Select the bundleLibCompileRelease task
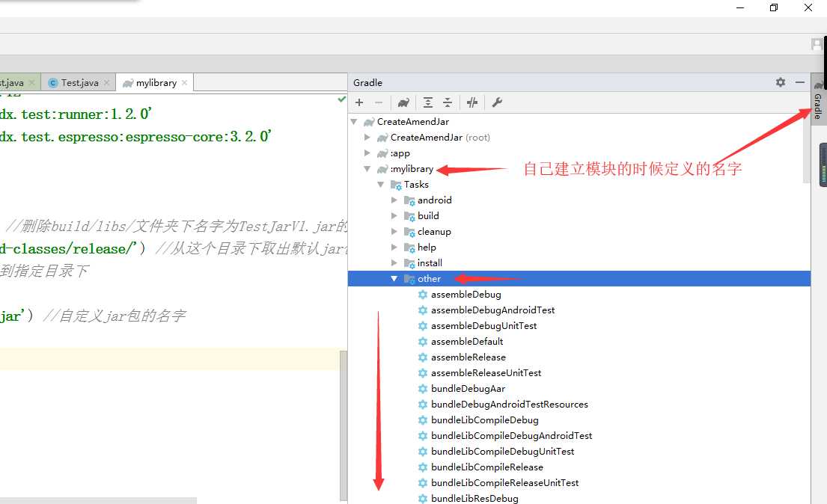The width and height of the screenshot is (827, 504). (486, 467)
